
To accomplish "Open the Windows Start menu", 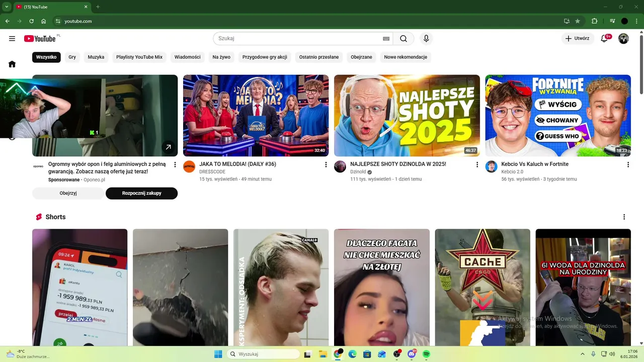I will click(x=218, y=354).
